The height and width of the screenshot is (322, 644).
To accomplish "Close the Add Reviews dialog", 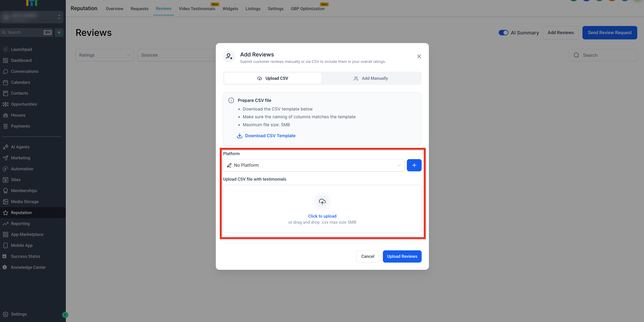I will coord(419,56).
